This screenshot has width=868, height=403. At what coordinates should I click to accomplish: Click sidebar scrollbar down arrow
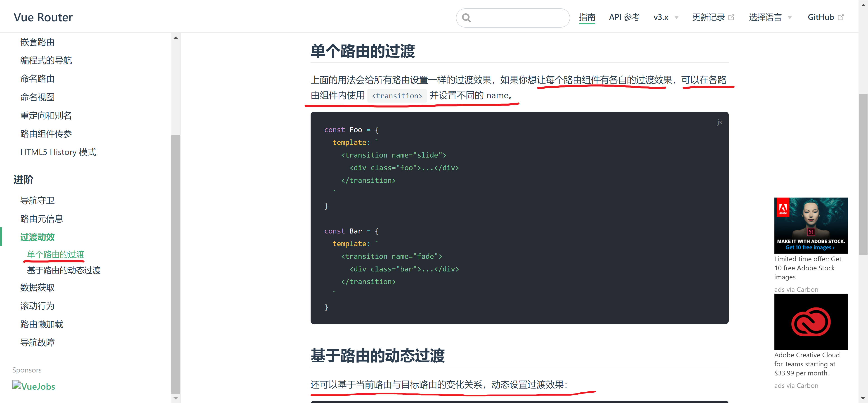point(176,398)
